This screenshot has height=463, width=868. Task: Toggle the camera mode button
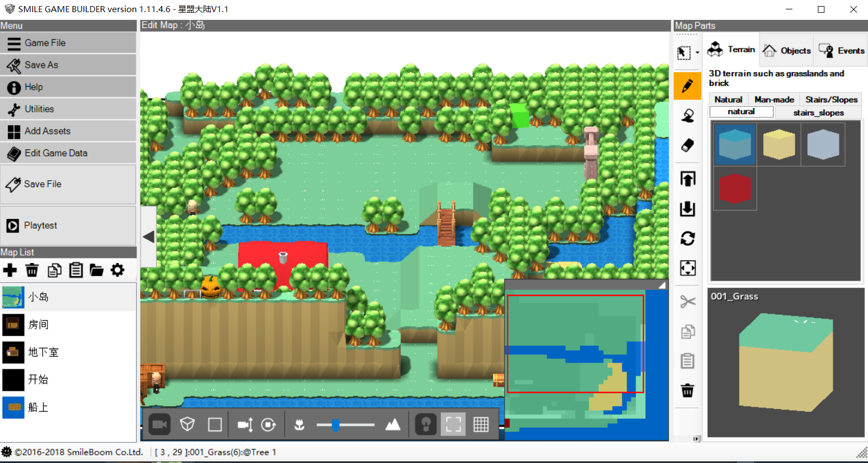(x=160, y=424)
